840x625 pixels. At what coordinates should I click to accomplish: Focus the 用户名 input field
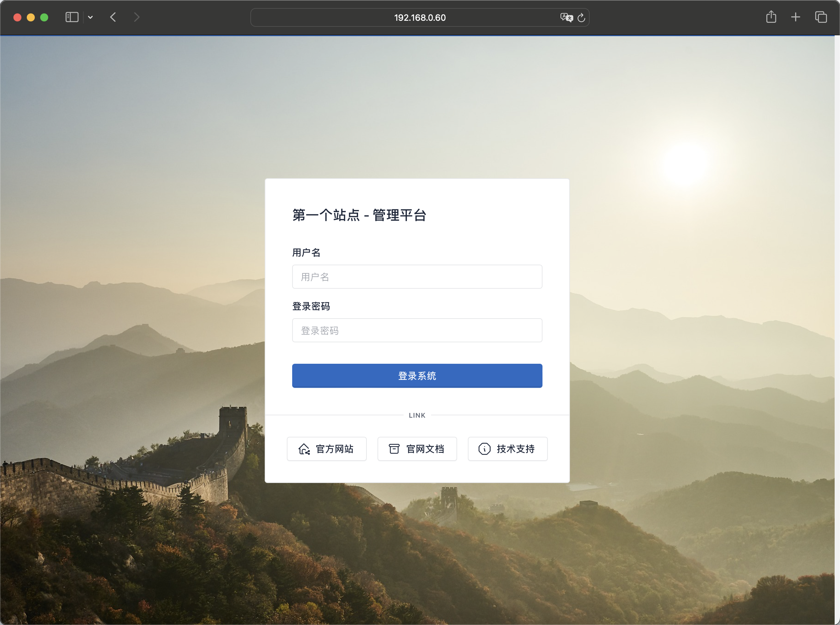[417, 277]
